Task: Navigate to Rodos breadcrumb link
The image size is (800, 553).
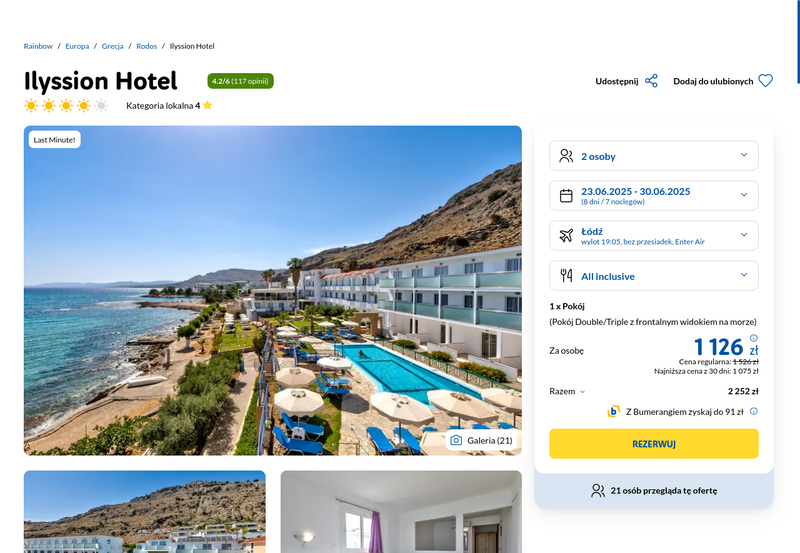Action: 146,46
